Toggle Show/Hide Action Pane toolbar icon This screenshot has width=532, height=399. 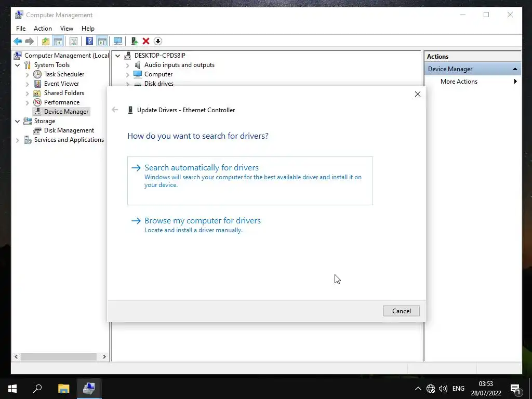(x=102, y=42)
